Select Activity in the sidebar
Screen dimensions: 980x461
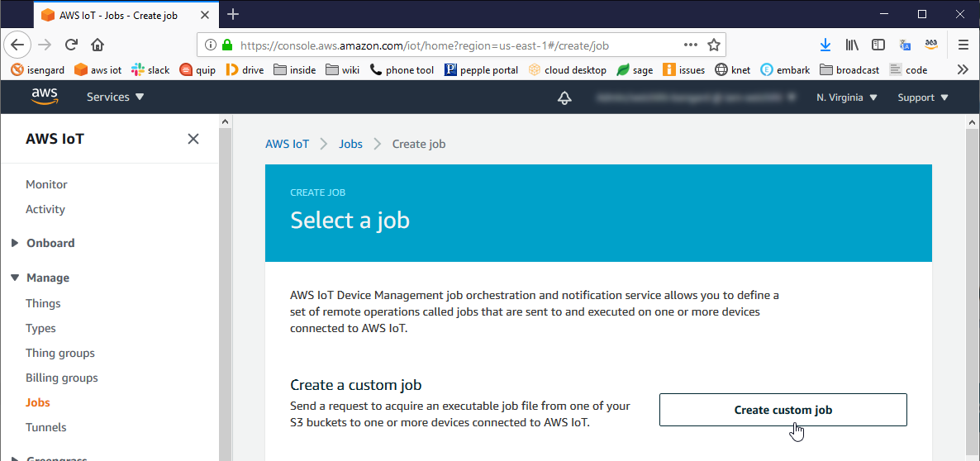[x=45, y=209]
